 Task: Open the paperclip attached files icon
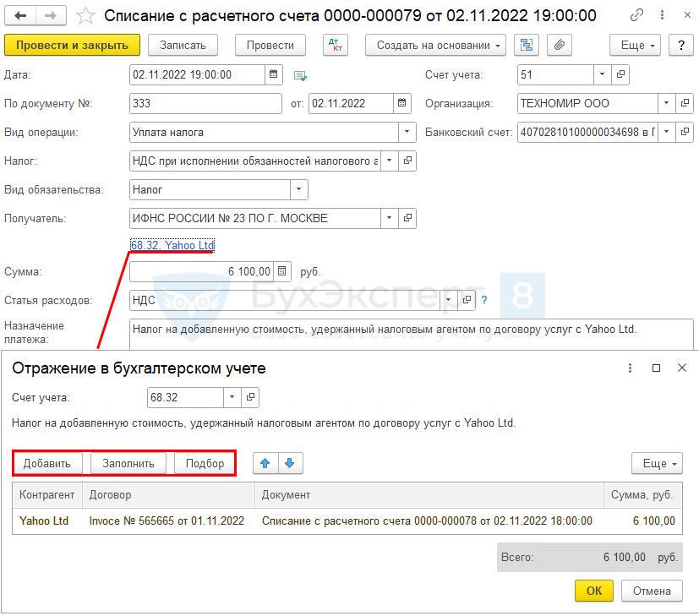(x=559, y=46)
